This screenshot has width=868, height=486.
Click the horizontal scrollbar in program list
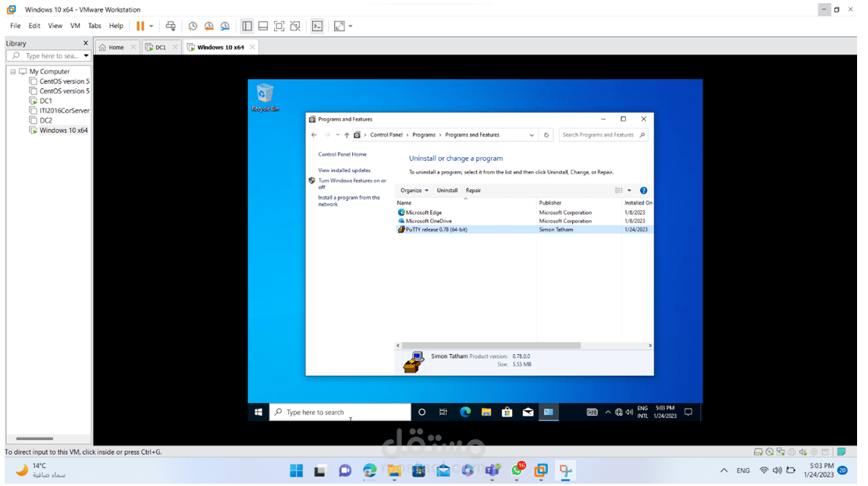490,346
